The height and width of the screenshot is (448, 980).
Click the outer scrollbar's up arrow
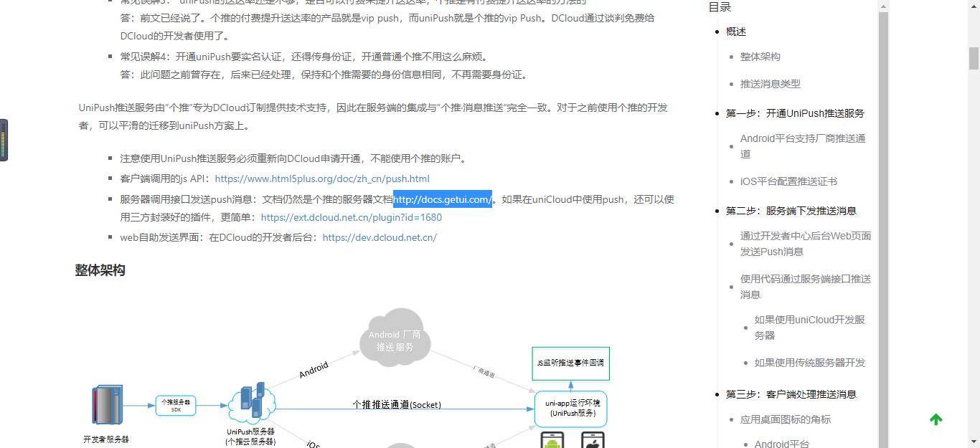tap(974, 6)
